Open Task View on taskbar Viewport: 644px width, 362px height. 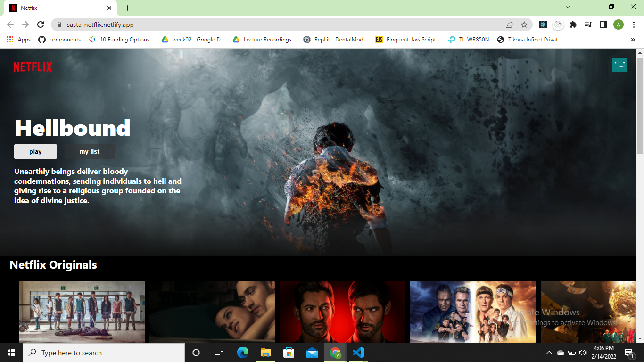219,353
